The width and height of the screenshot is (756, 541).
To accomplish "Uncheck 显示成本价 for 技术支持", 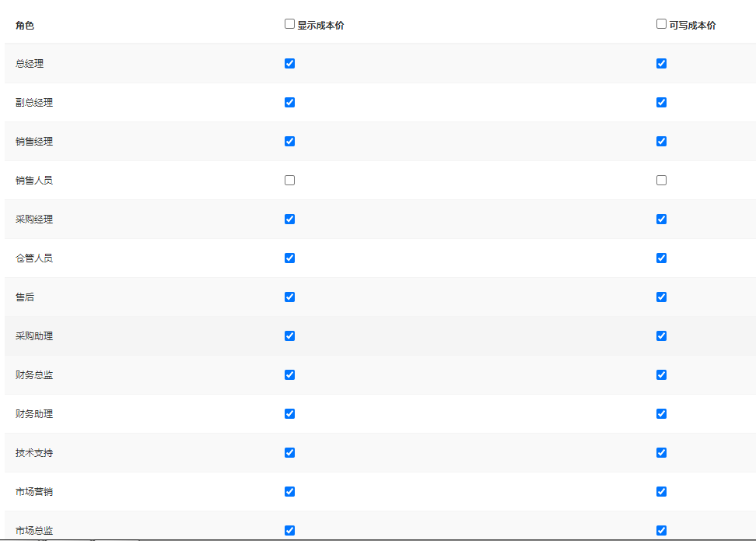I will tap(289, 452).
